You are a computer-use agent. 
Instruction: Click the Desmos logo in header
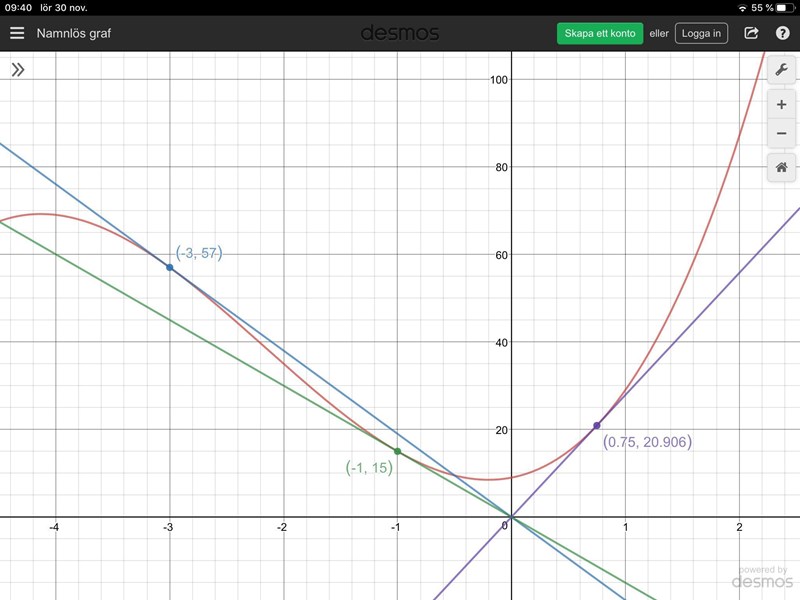400,33
